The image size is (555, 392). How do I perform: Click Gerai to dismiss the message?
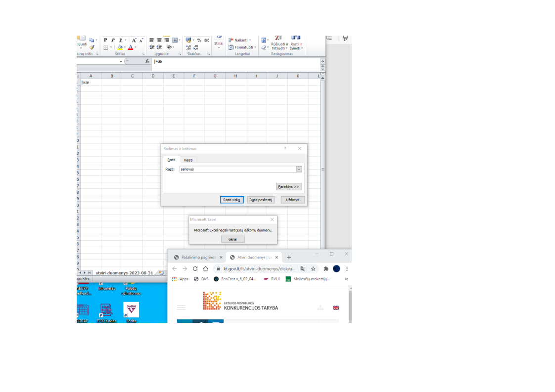(x=232, y=239)
